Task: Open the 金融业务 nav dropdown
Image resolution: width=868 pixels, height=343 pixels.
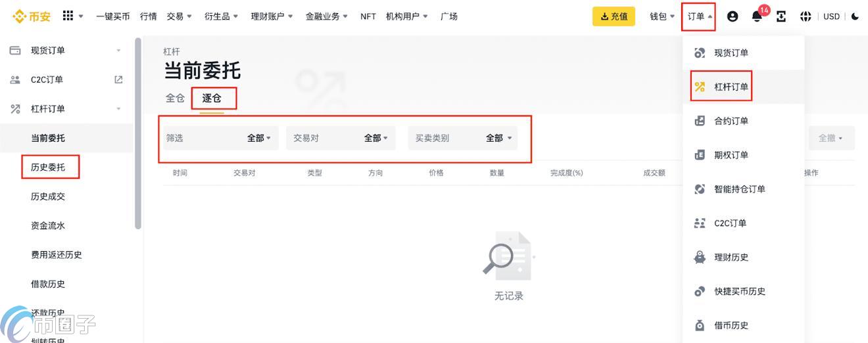Action: (x=327, y=16)
